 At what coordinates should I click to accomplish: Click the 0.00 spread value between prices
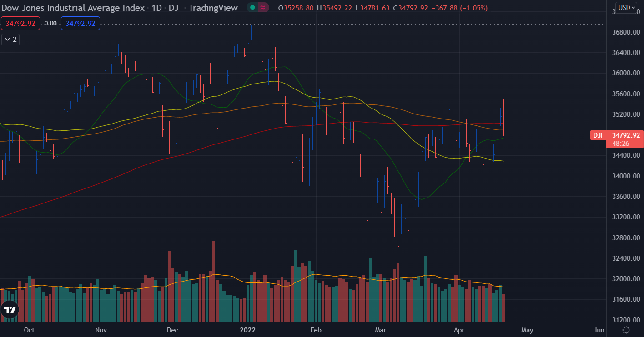pos(50,23)
